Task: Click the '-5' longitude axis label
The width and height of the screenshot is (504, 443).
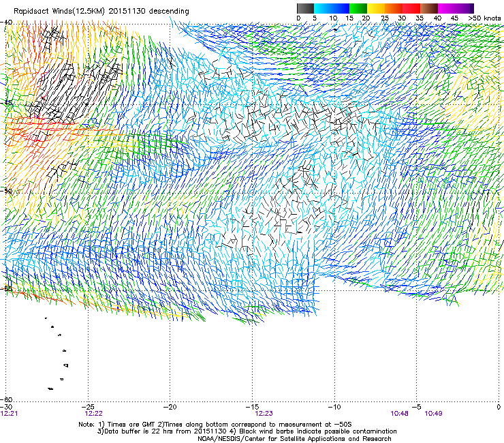Action: click(416, 407)
